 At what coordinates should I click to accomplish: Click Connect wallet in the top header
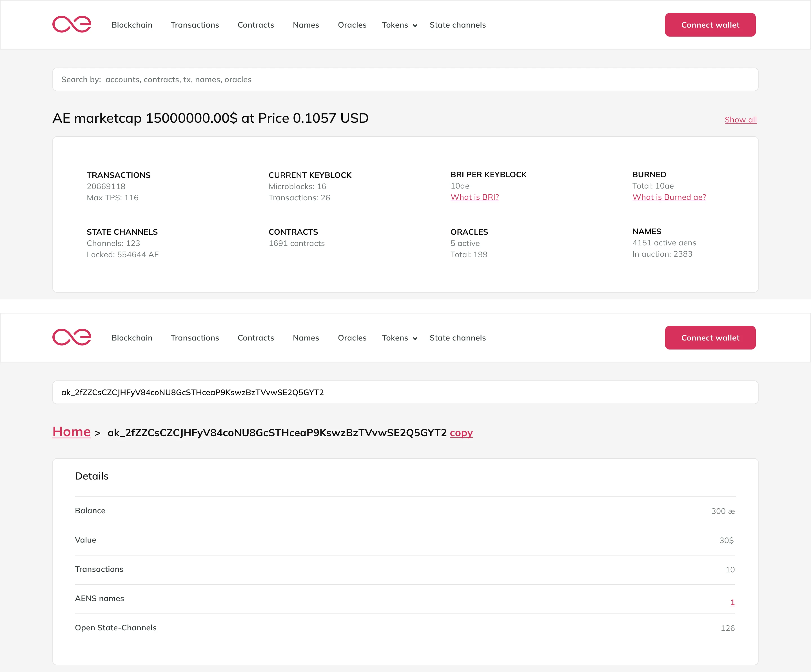(710, 25)
